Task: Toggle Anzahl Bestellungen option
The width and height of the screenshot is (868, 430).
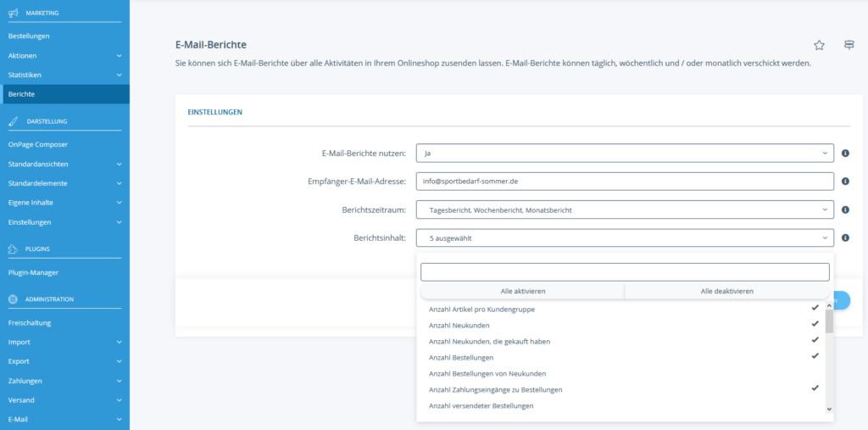Action: click(620, 357)
